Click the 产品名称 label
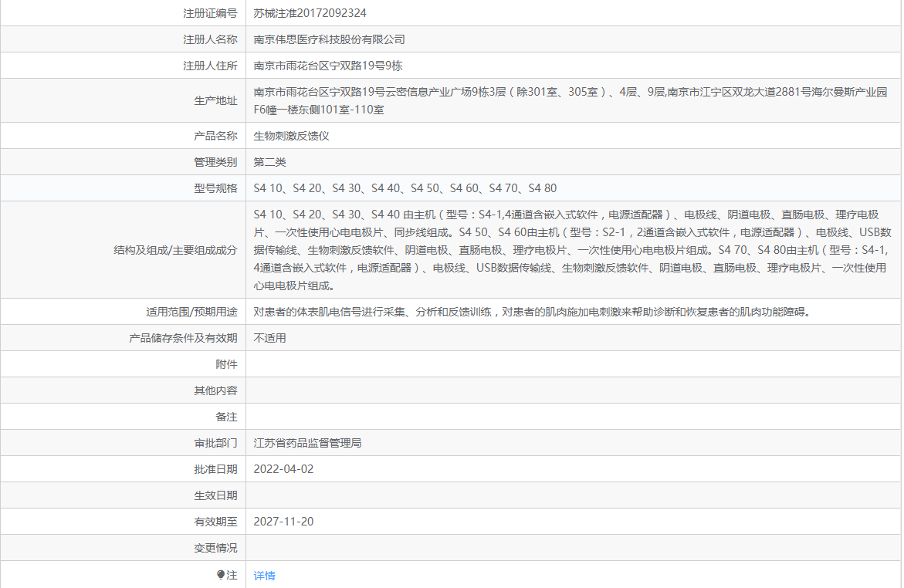 215,136
